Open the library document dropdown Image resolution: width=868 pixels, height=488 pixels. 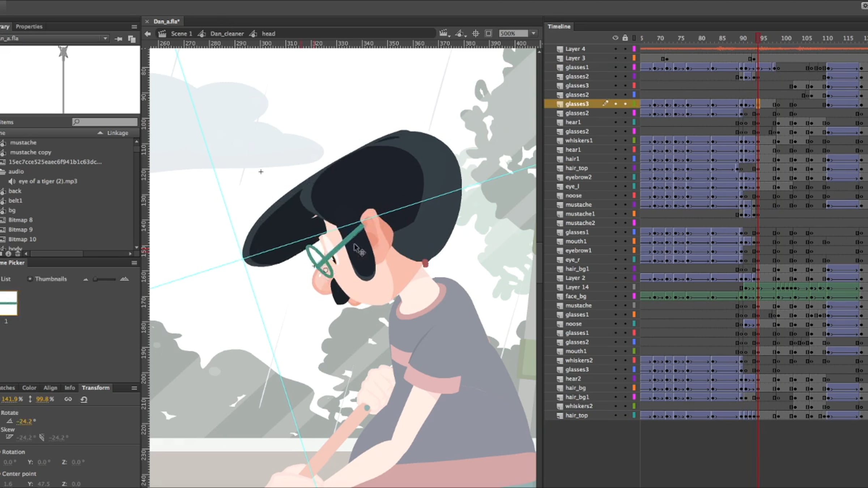pos(105,38)
